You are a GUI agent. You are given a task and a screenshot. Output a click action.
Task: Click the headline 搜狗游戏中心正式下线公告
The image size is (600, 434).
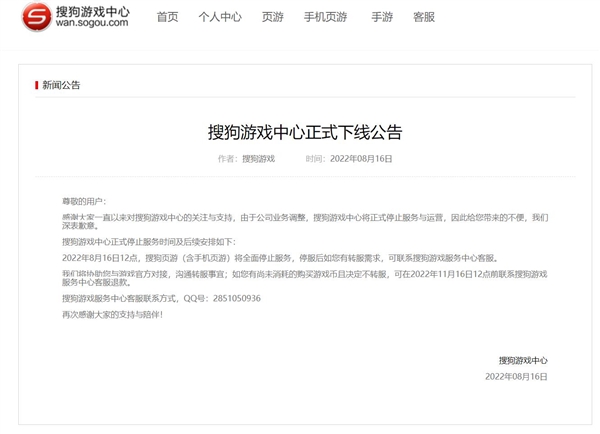tap(305, 132)
